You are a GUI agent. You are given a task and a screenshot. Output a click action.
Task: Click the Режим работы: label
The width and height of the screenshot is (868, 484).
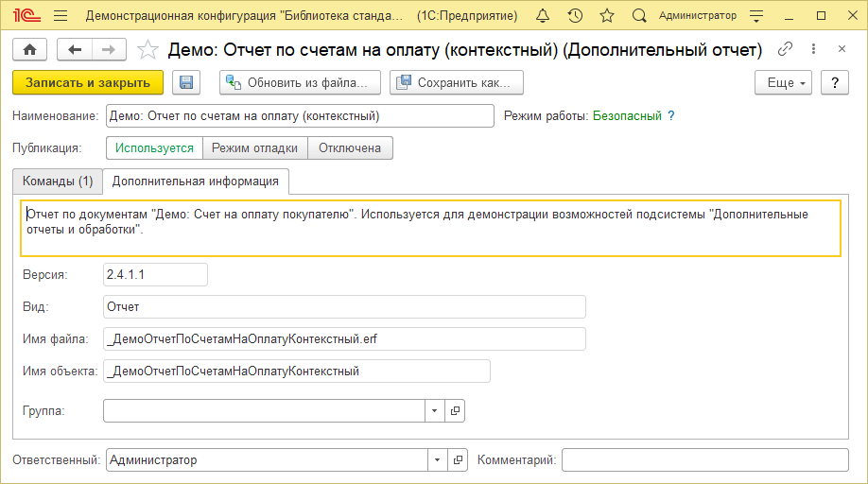coord(546,116)
